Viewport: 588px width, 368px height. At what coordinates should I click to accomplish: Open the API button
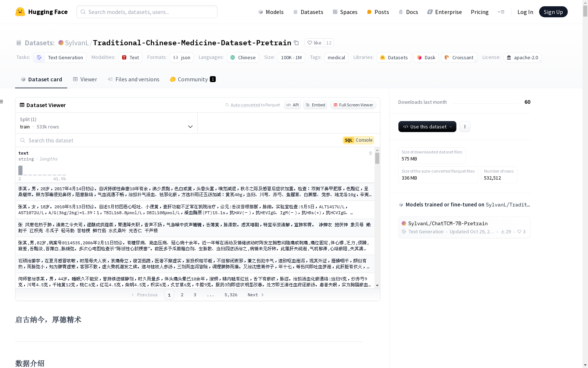coord(293,105)
